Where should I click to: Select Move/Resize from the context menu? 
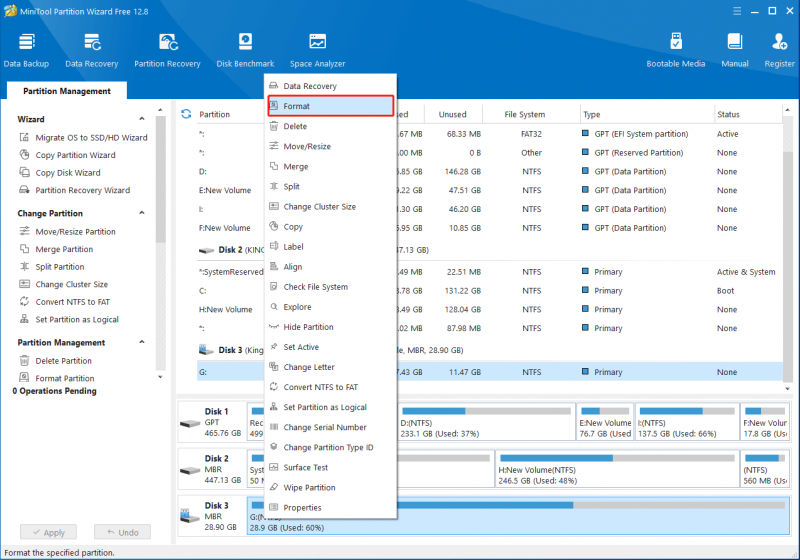(x=331, y=146)
